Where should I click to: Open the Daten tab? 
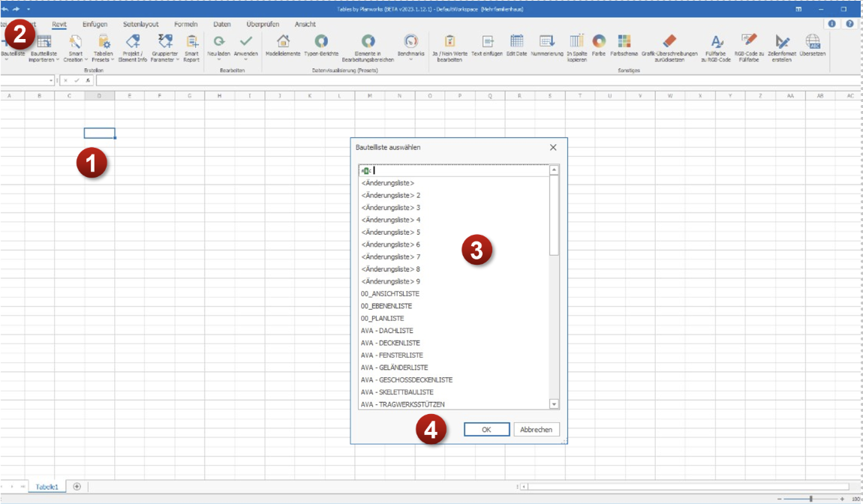(222, 24)
